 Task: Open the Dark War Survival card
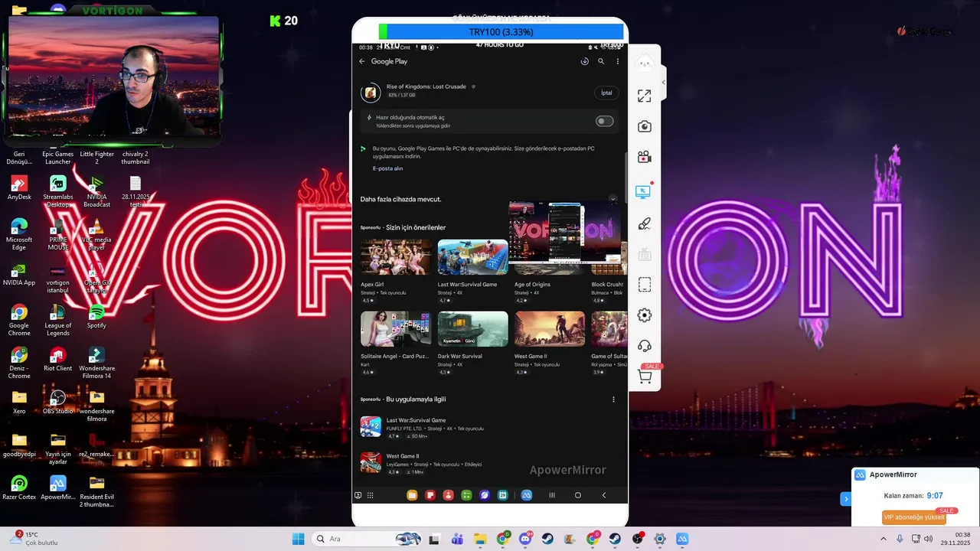(472, 343)
